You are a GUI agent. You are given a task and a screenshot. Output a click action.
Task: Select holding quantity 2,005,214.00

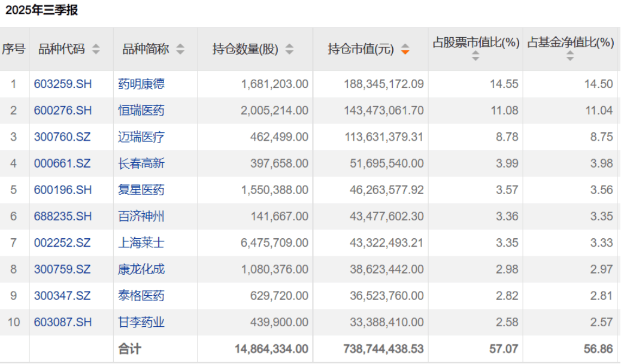click(x=274, y=111)
